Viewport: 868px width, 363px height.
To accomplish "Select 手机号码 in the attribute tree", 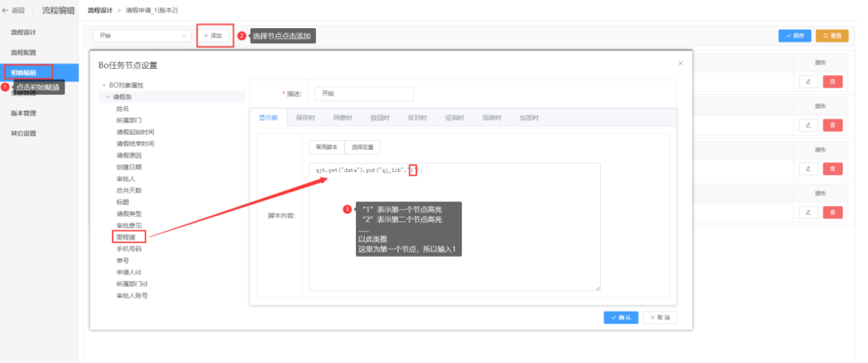I will coord(129,249).
